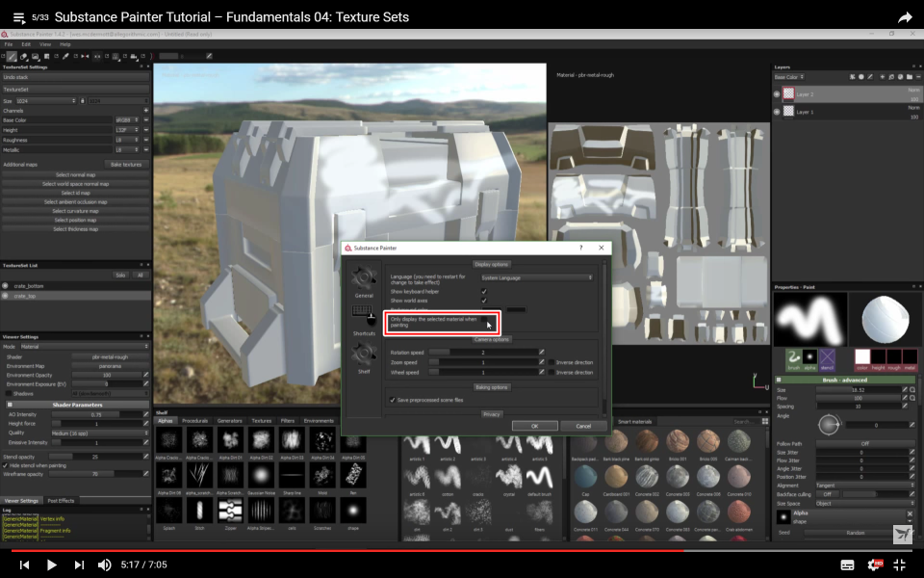Open Shelf settings in the preferences dialog
This screenshot has height=578, width=924.
364,358
